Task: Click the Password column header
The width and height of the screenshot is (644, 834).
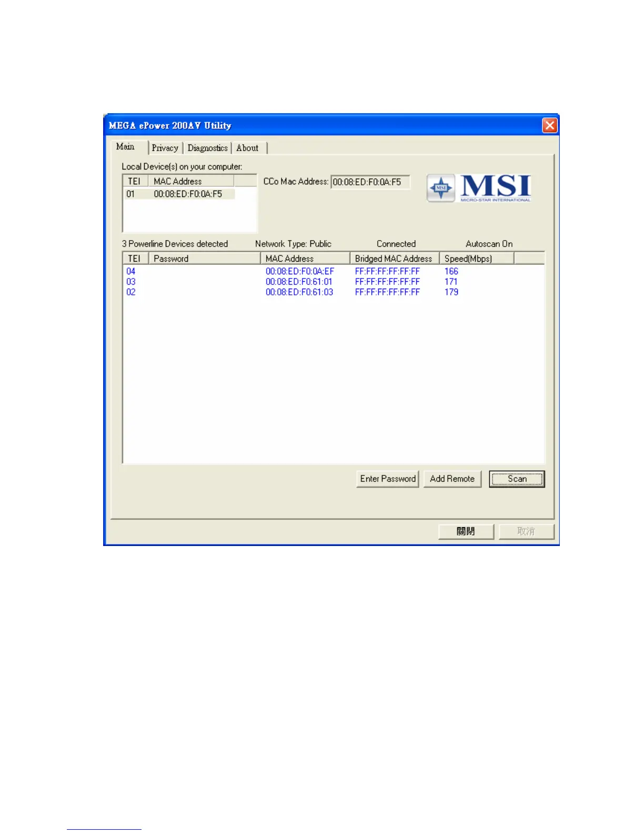Action: tap(205, 259)
